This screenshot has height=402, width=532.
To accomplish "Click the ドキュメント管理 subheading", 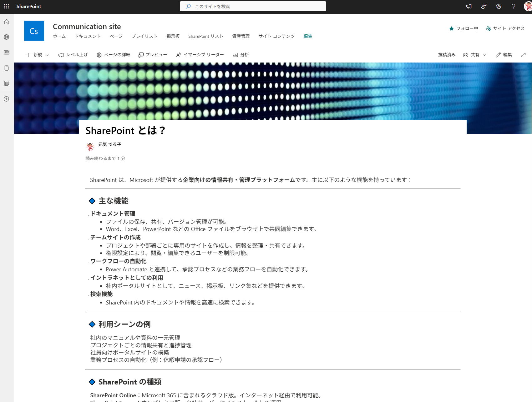I will pyautogui.click(x=113, y=214).
